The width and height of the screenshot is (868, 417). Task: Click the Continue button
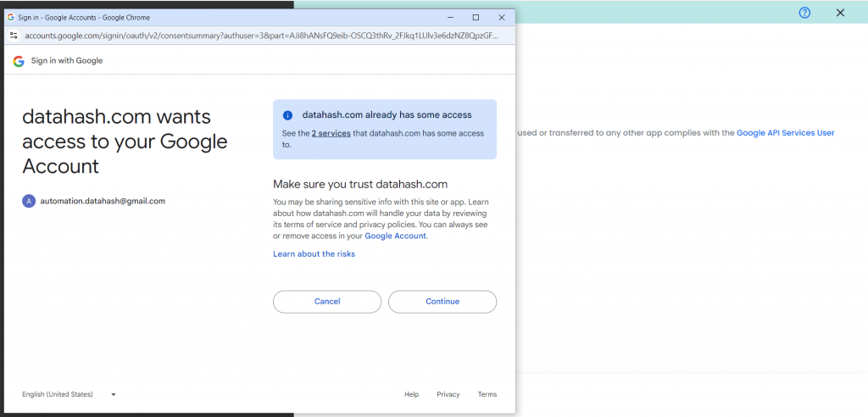[442, 302]
